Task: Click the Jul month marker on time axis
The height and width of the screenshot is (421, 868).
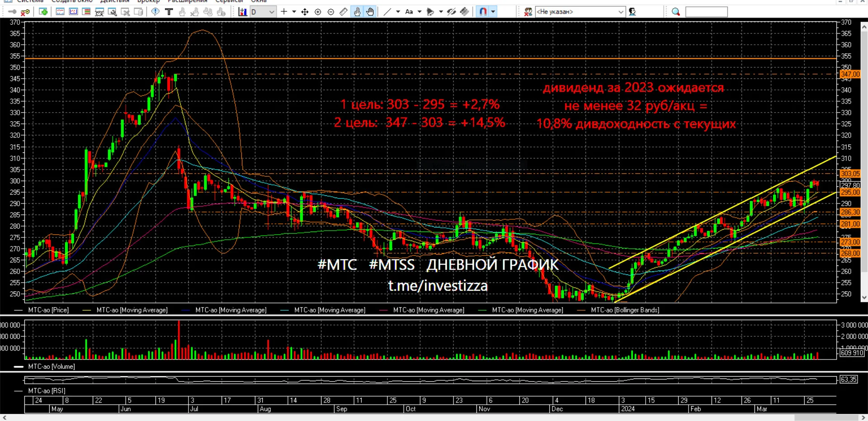Action: point(194,409)
